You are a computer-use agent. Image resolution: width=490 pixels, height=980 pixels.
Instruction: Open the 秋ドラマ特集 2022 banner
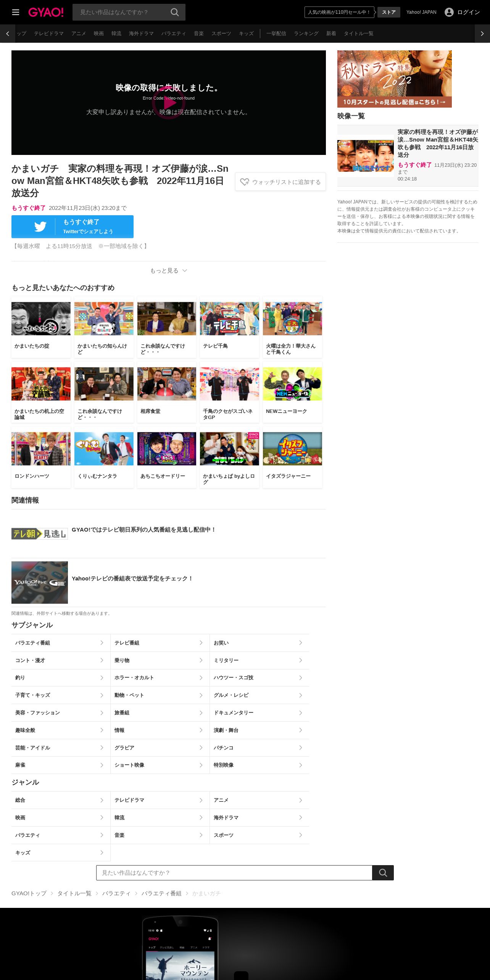pyautogui.click(x=395, y=79)
